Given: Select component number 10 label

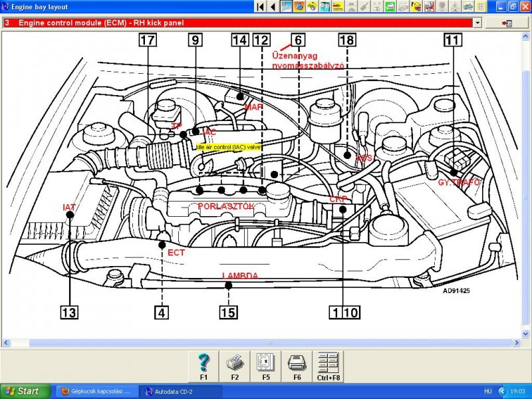Looking at the screenshot, I should [x=352, y=312].
